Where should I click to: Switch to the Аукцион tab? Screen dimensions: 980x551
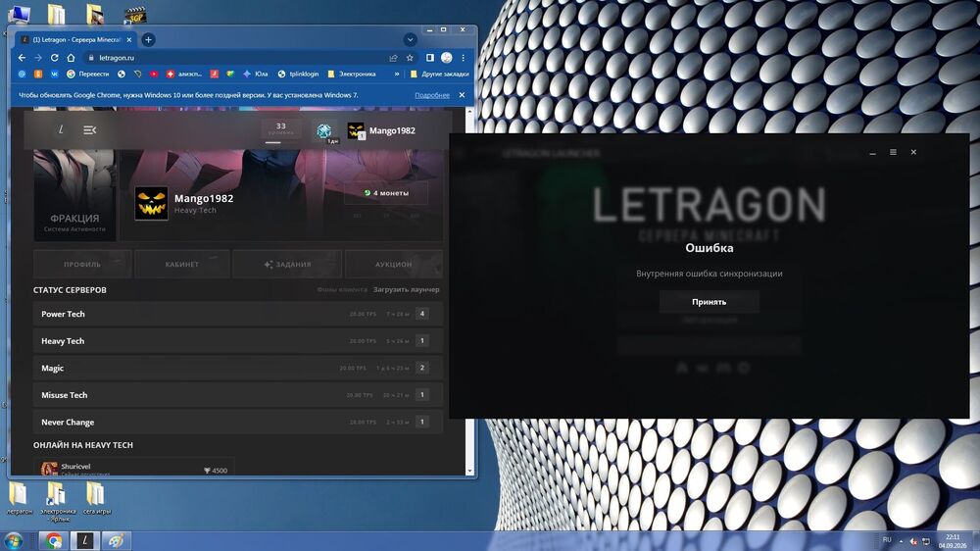(394, 264)
